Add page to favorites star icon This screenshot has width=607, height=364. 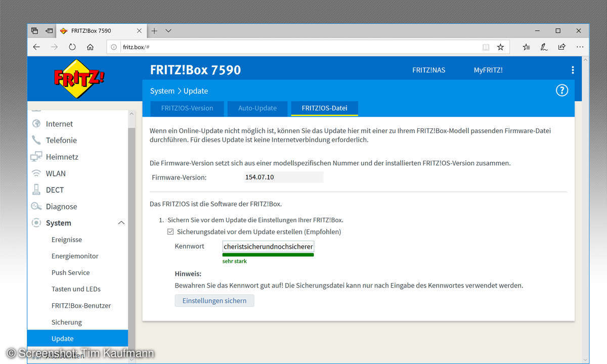click(500, 47)
